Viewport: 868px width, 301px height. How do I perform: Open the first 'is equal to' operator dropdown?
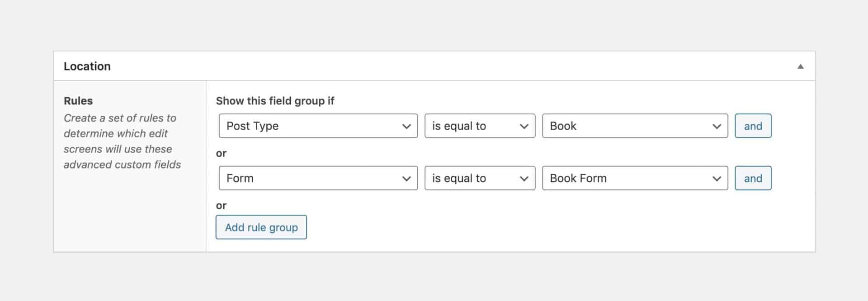tap(479, 126)
